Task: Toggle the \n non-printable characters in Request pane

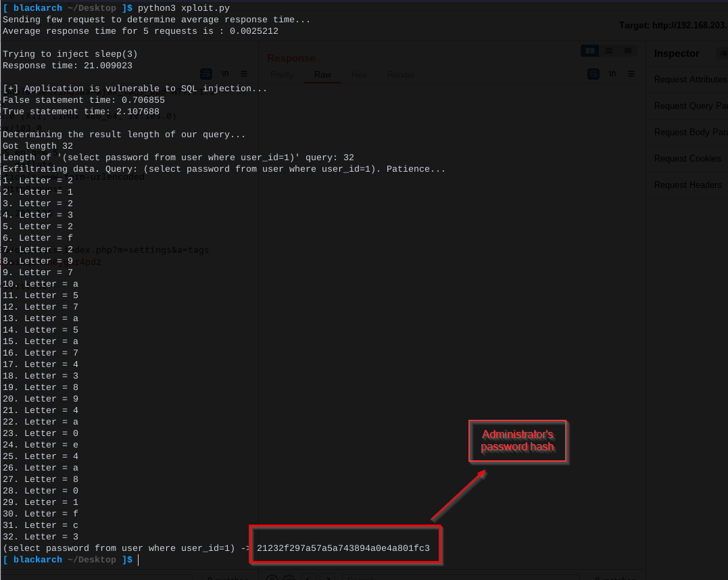Action: (225, 74)
